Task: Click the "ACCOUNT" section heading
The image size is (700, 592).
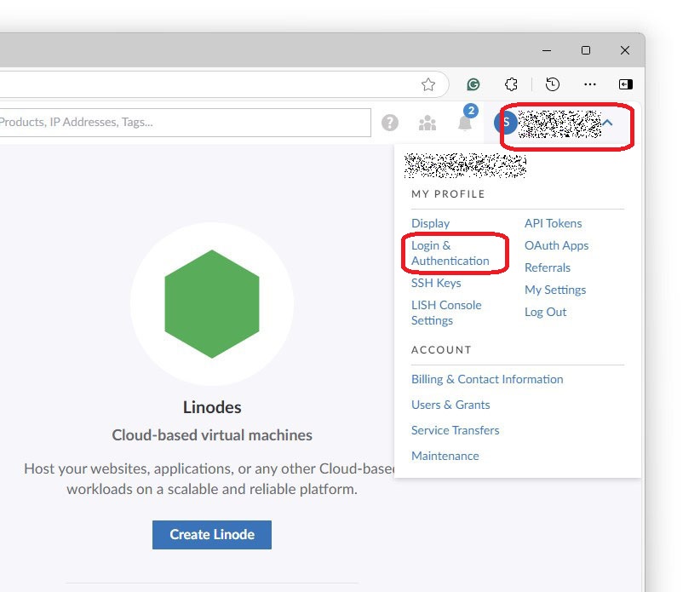Action: point(441,350)
